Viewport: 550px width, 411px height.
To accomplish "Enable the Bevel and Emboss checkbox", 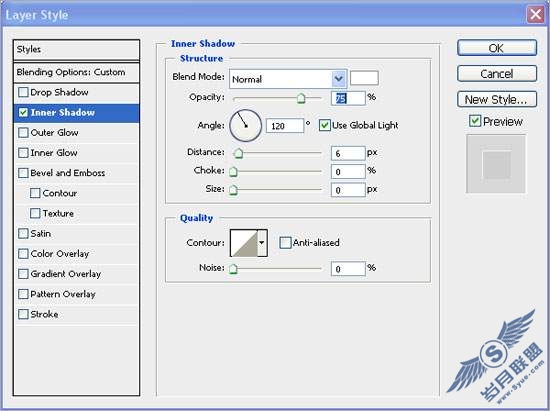I will (23, 173).
